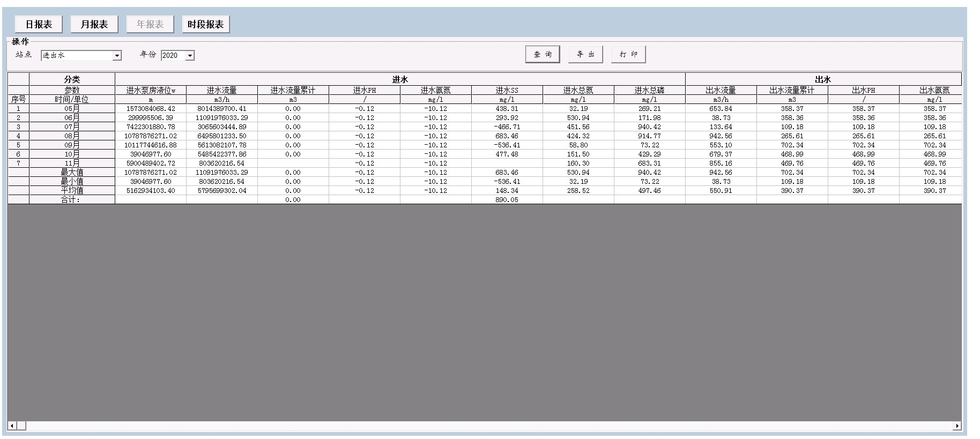Click the 平均值 row label
This screenshot has height=439, width=980.
point(72,190)
